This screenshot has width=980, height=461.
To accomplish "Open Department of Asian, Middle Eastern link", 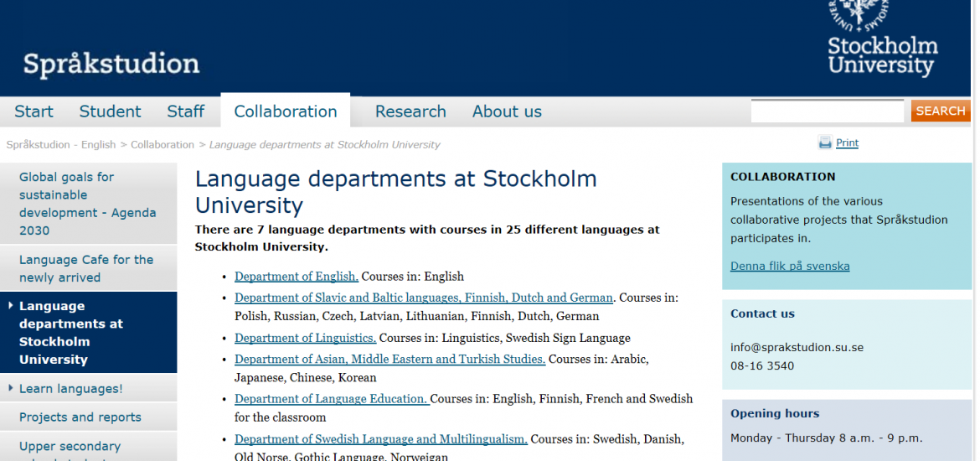I will (390, 359).
